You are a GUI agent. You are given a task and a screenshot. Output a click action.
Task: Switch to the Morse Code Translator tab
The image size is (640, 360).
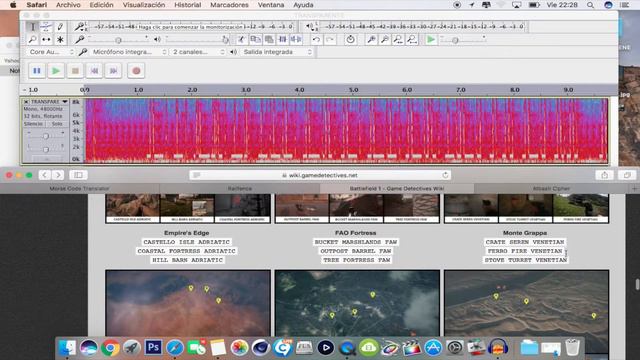pyautogui.click(x=80, y=189)
